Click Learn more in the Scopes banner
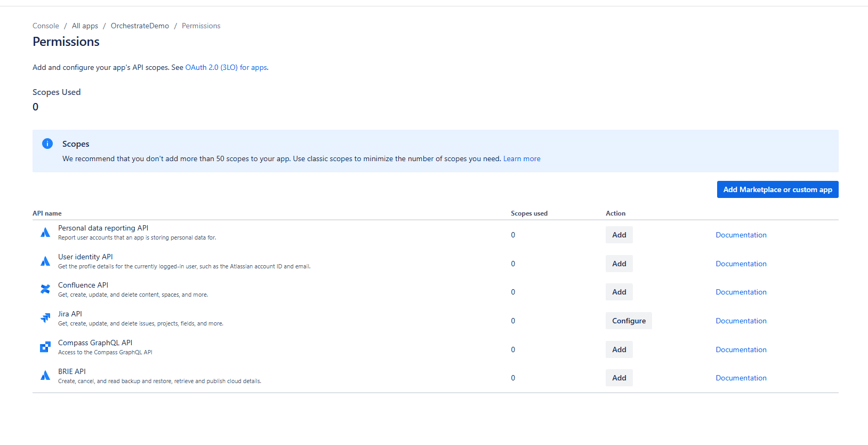The height and width of the screenshot is (445, 868). tap(522, 158)
